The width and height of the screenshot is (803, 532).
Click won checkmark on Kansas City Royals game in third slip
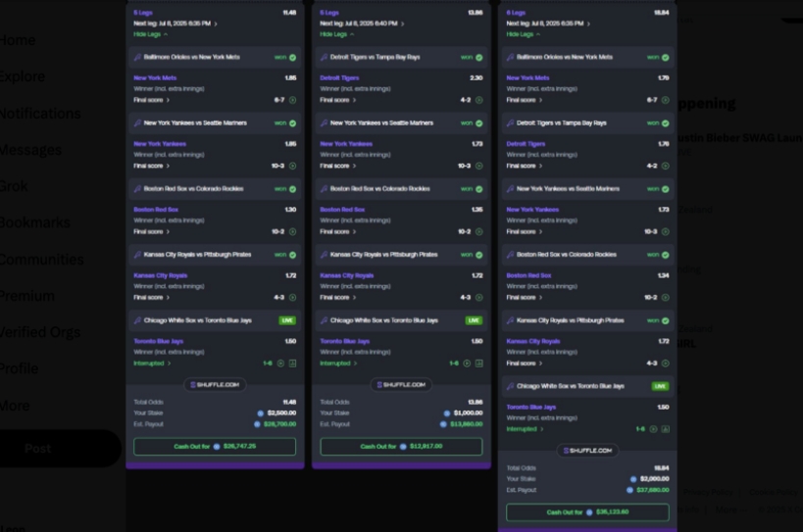pyautogui.click(x=665, y=320)
